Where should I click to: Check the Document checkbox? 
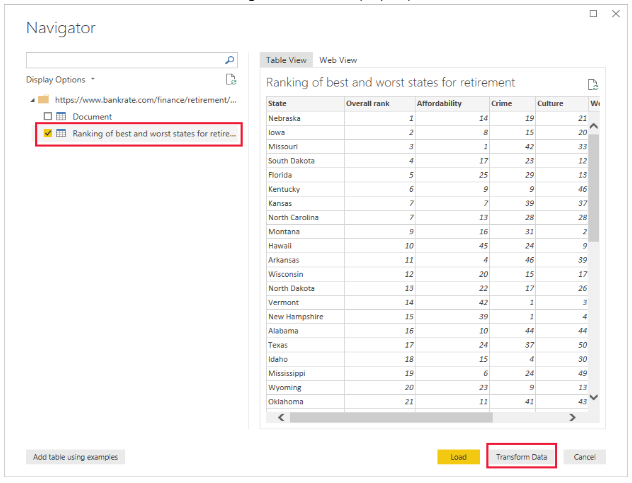[47, 117]
